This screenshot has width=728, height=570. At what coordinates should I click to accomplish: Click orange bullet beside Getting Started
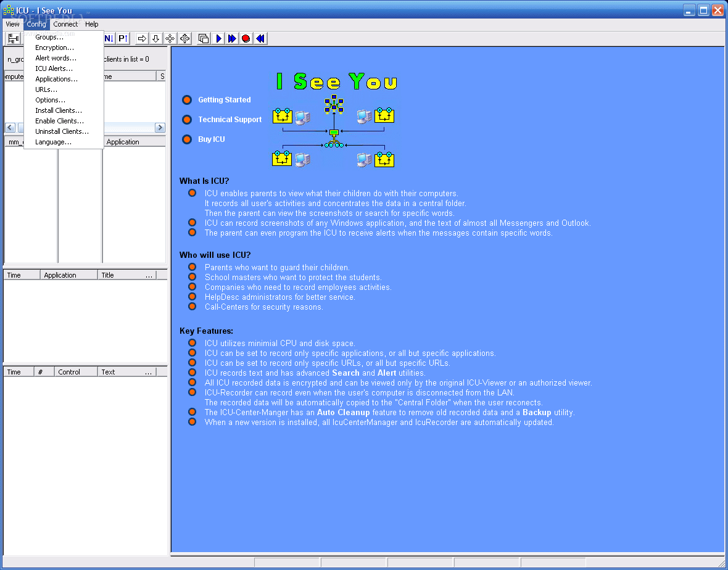187,100
